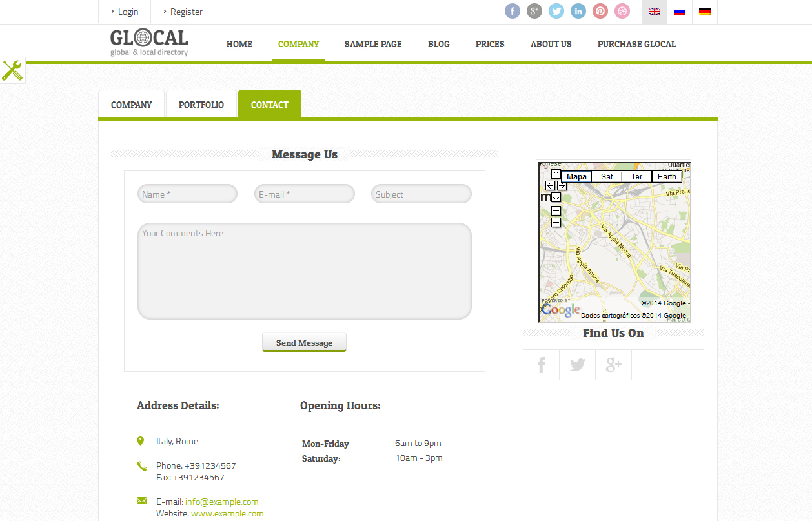Switch to Earth view on the map
The height and width of the screenshot is (521, 812).
666,176
